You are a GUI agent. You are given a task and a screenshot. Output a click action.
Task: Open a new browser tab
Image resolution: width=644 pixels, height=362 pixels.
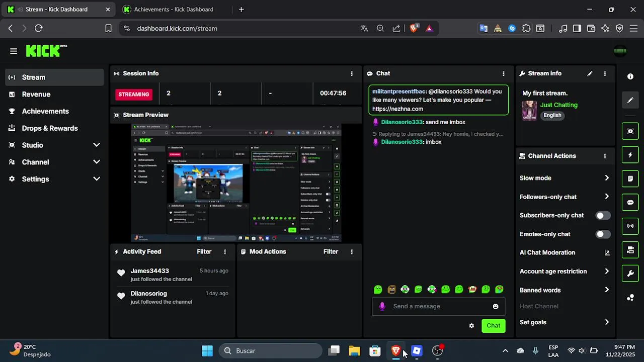242,9
